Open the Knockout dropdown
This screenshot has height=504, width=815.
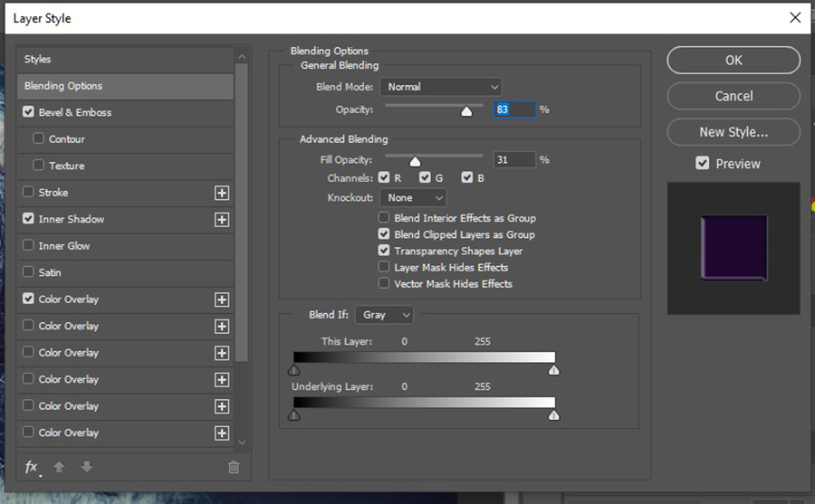(x=413, y=197)
